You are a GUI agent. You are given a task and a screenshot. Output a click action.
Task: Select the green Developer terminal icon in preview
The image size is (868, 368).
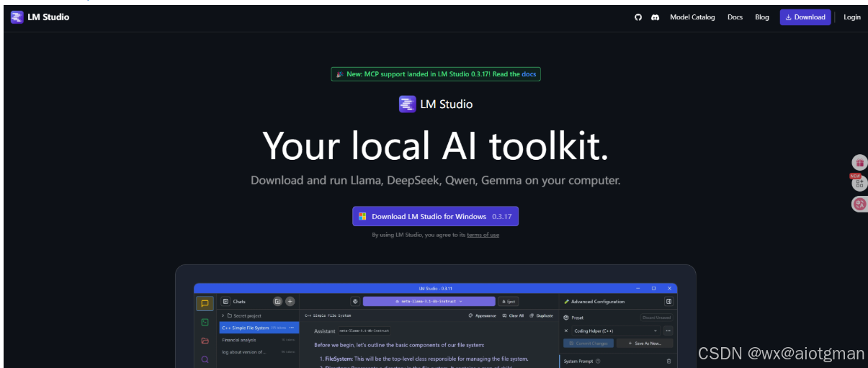click(x=205, y=322)
